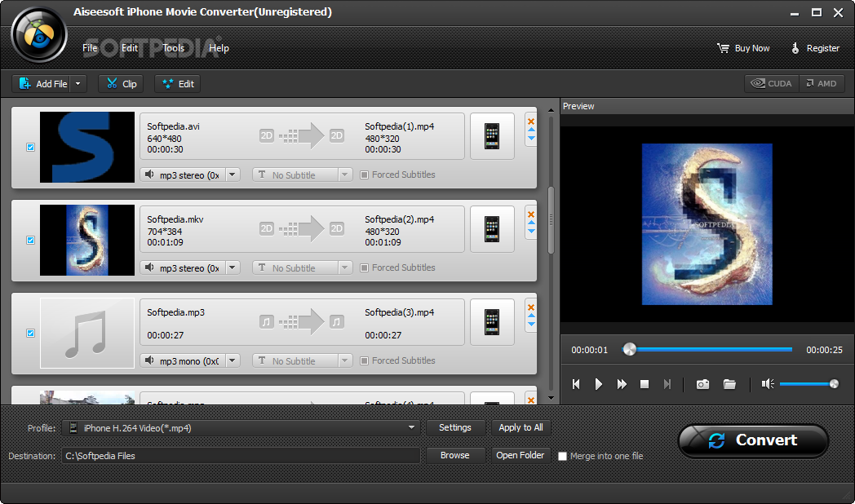The height and width of the screenshot is (504, 855).
Task: Open audio track dropdown for Softpedia.mkv
Action: point(233,268)
